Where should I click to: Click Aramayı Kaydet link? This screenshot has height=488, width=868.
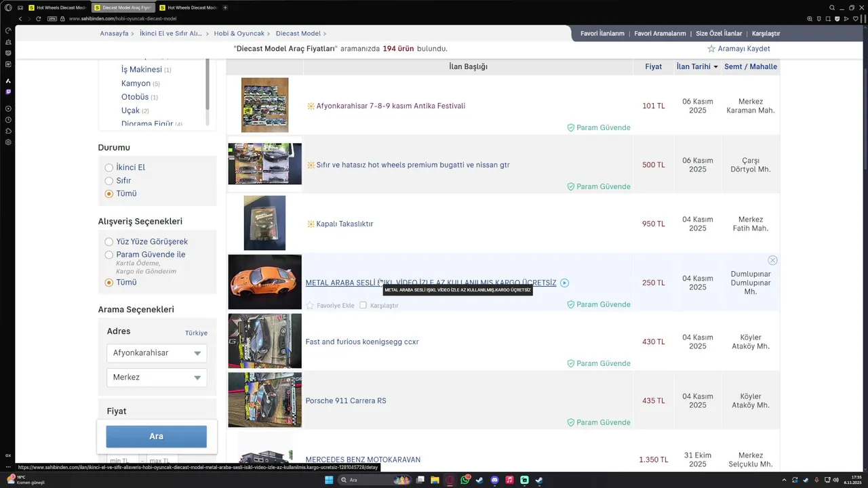[744, 49]
